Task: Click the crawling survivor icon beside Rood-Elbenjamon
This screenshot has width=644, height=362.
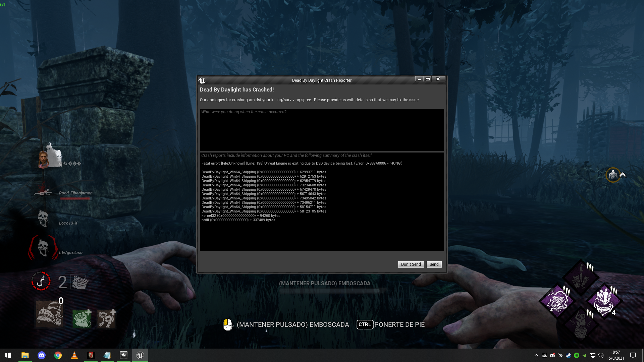Action: [44, 192]
